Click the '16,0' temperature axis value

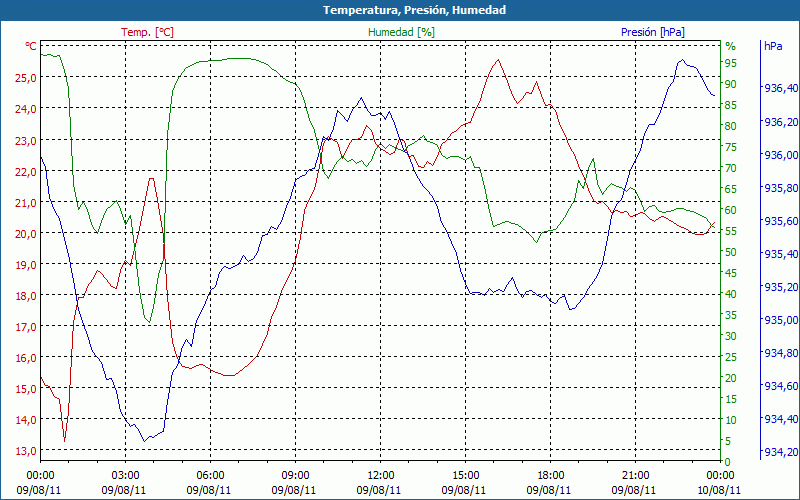click(27, 358)
